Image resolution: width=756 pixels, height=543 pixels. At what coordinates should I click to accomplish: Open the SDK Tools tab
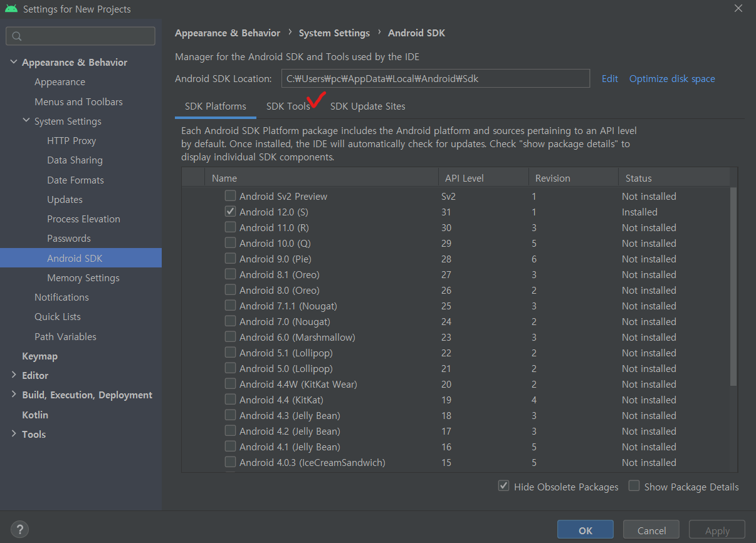(288, 106)
